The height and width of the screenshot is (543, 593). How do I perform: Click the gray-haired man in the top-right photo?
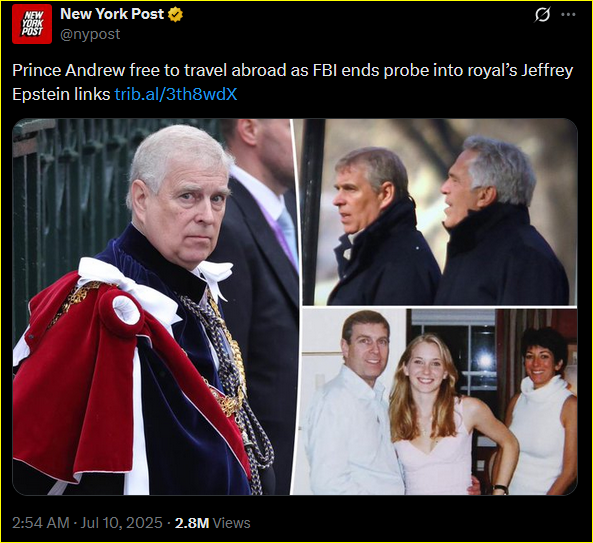[x=503, y=223]
